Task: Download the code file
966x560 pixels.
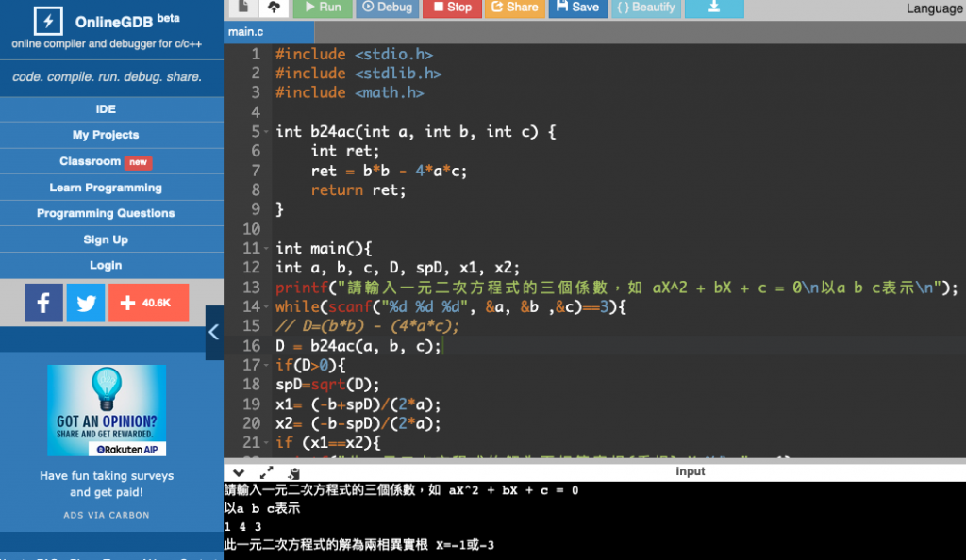Action: coord(714,8)
